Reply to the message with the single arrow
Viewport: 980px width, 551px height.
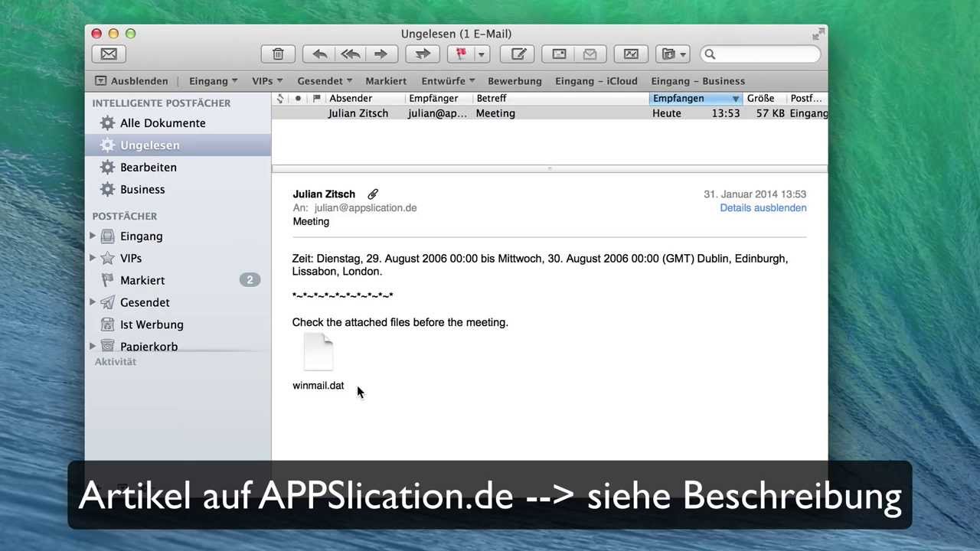(320, 54)
